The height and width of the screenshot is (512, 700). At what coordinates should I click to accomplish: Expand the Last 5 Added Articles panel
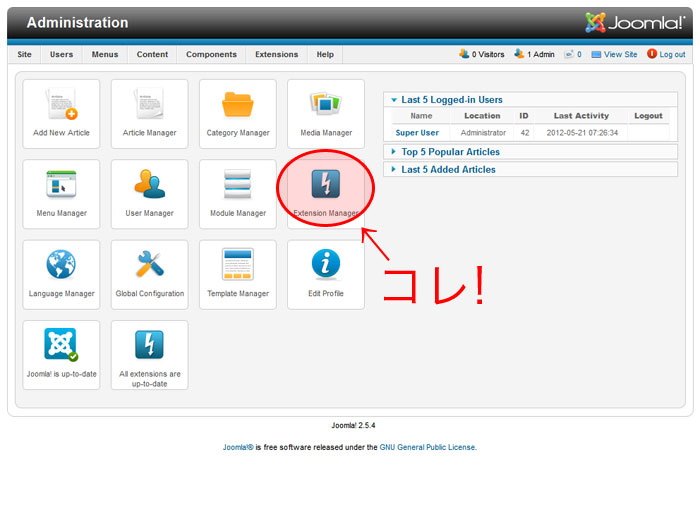[448, 170]
